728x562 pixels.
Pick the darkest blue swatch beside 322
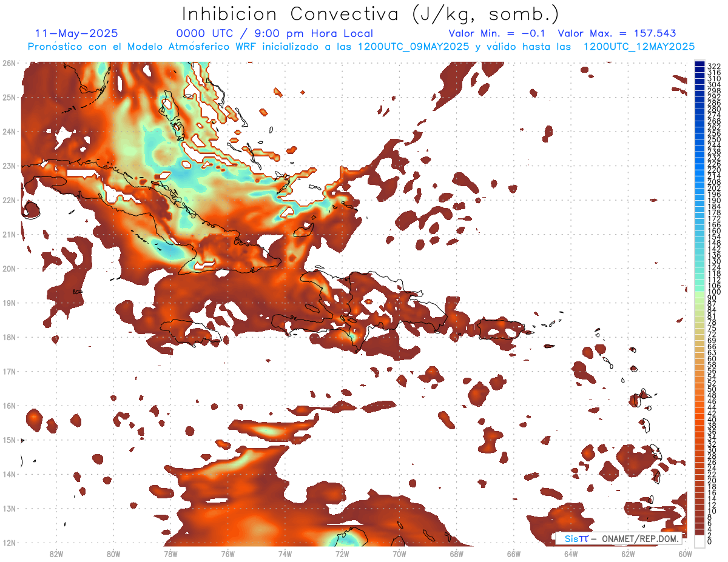699,64
